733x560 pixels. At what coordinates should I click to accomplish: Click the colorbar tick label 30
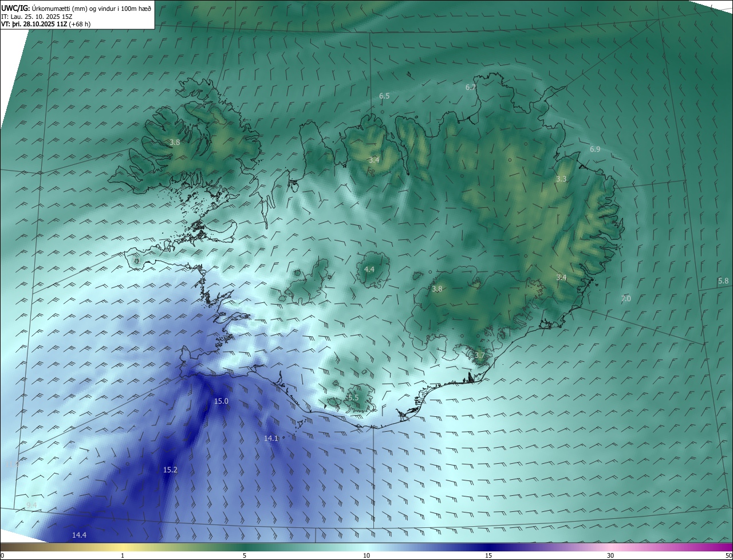click(610, 555)
